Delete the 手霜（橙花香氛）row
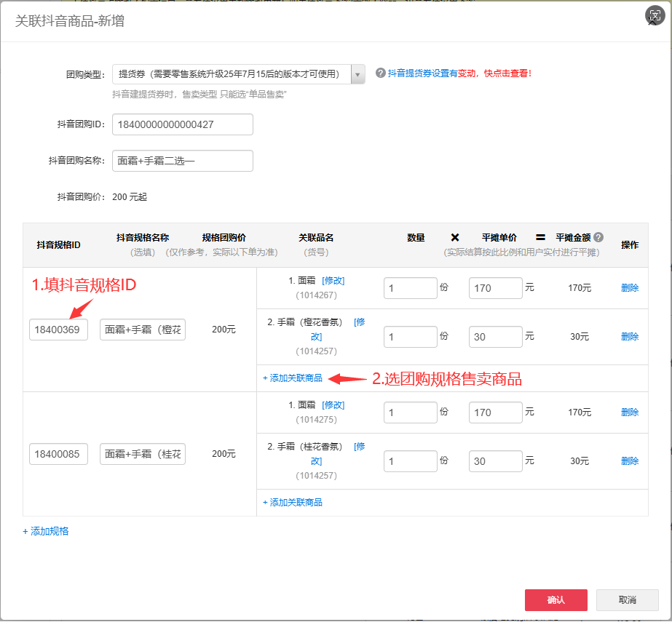The height and width of the screenshot is (622, 672). tap(630, 337)
